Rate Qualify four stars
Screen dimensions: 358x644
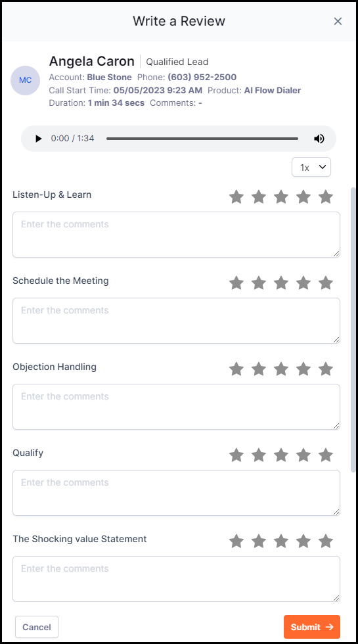click(303, 455)
